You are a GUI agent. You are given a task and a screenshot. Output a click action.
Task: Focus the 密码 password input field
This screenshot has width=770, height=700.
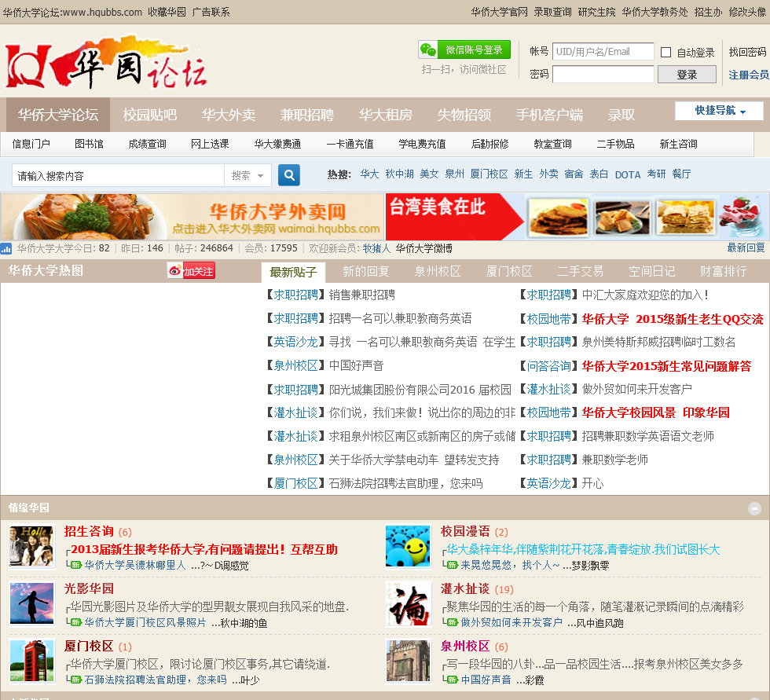tap(603, 75)
